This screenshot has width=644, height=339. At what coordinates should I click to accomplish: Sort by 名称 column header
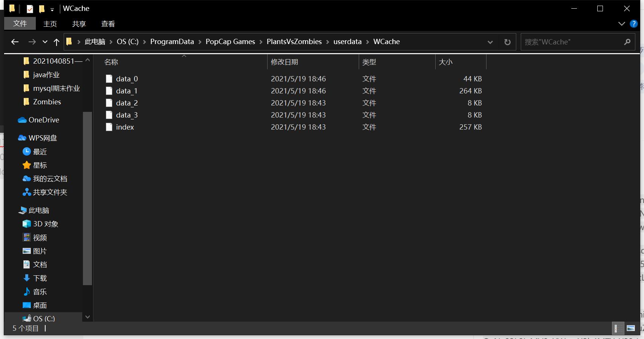(x=111, y=62)
